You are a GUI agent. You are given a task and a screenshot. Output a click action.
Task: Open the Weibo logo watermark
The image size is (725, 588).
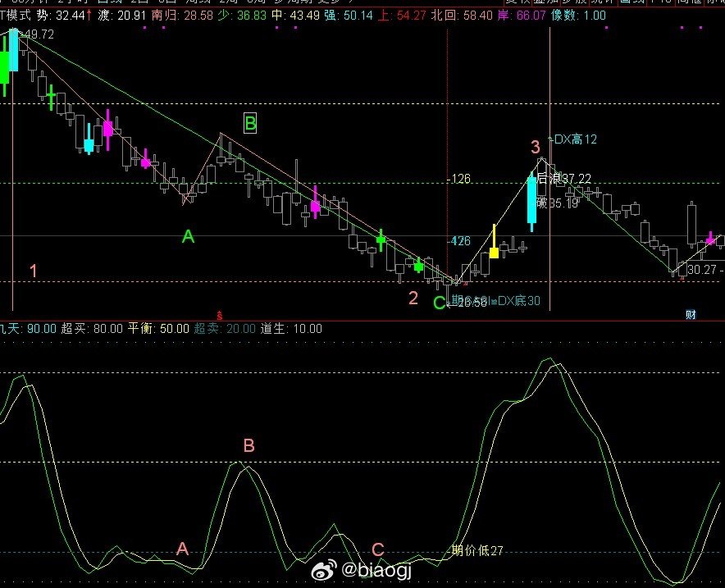point(325,571)
